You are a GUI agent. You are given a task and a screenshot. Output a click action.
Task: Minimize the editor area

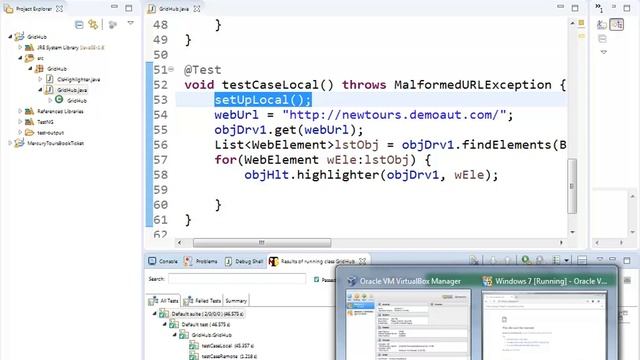pos(560,7)
